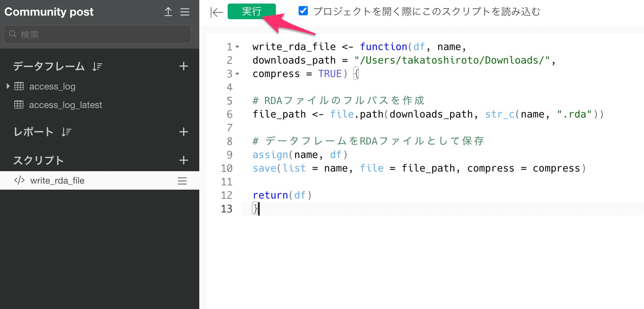This screenshot has width=644, height=309.
Task: Open the hamburger menu beside Community post
Action: [x=185, y=12]
